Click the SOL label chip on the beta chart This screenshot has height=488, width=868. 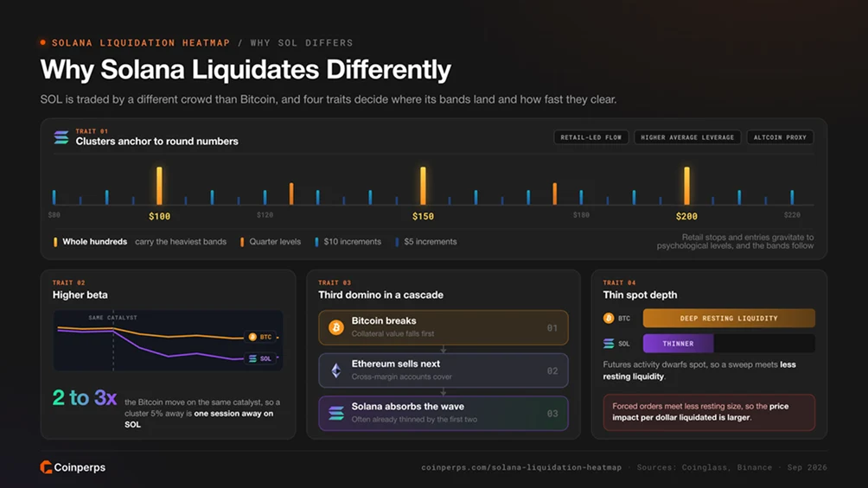click(260, 358)
